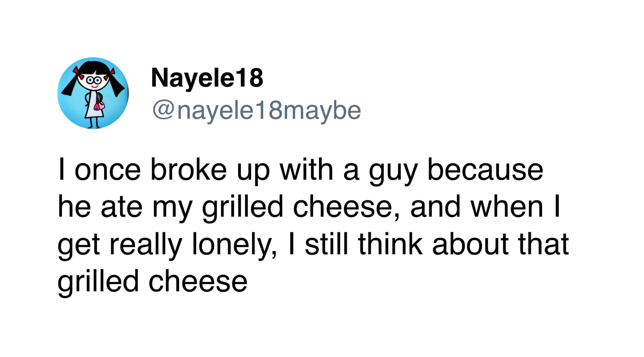This screenshot has width=644, height=357.
Task: Click "grilled" on the tweet's last line
Action: [x=98, y=282]
